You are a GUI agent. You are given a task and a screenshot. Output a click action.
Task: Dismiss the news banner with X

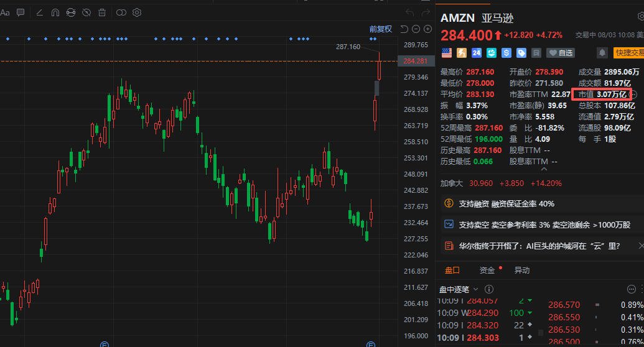641,246
